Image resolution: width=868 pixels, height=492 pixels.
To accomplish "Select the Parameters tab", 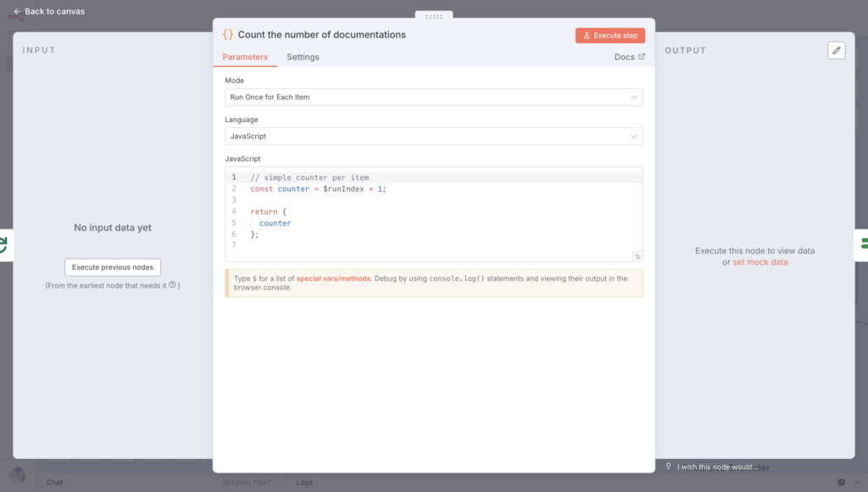I will 245,57.
